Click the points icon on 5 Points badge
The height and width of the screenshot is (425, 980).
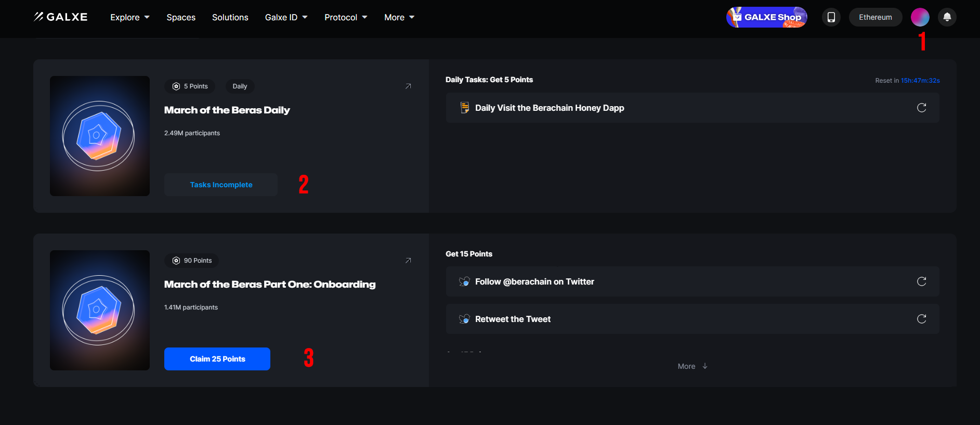click(176, 86)
